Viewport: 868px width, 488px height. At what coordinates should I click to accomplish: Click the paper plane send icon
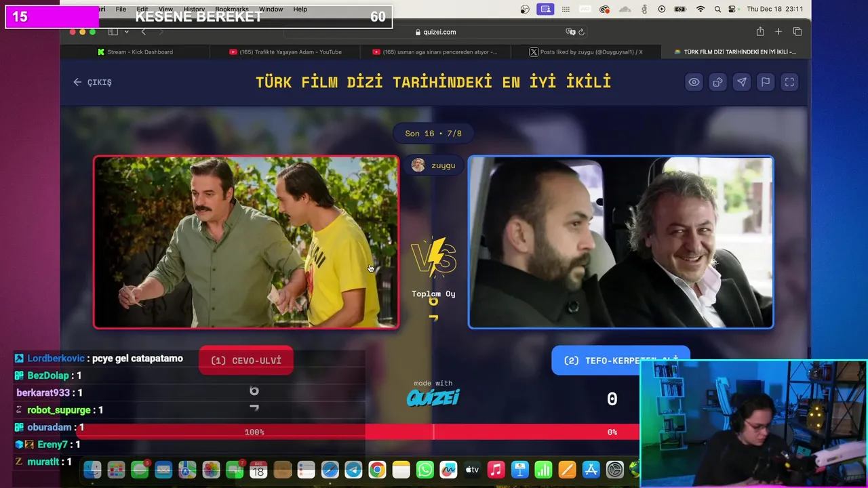click(742, 82)
